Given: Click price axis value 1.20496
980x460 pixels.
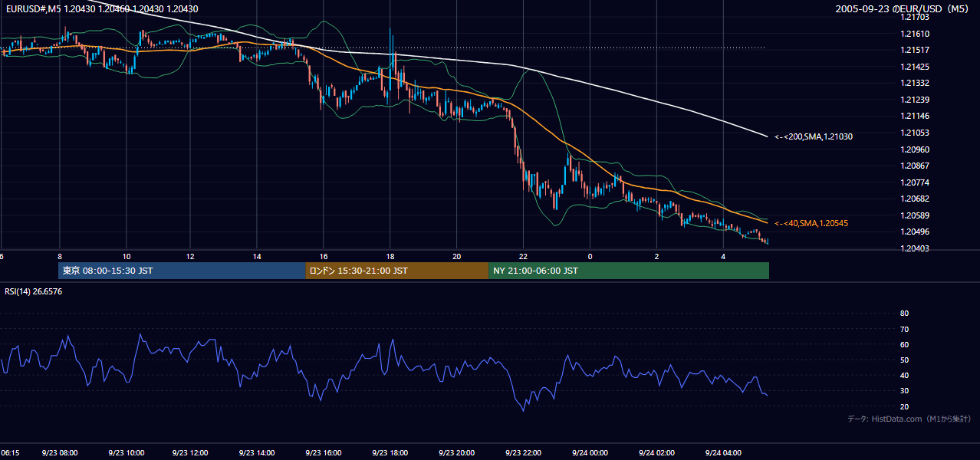Looking at the screenshot, I should click(916, 232).
